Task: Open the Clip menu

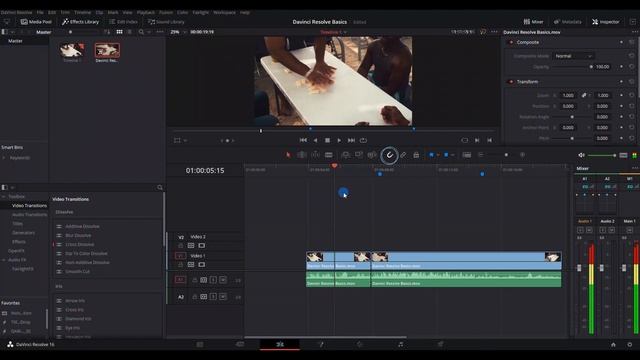Action: [x=100, y=13]
